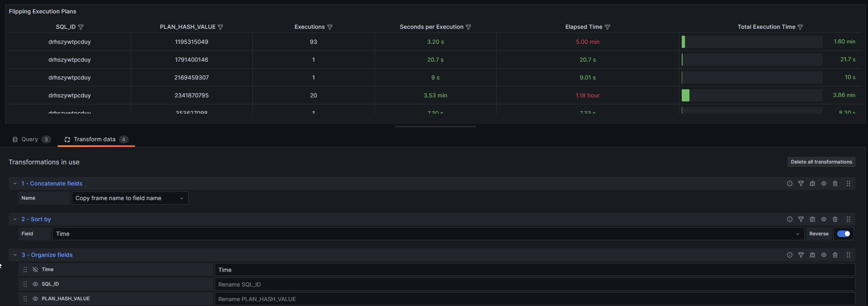Show the hidden Time field
Image resolution: width=868 pixels, height=306 pixels.
pos(35,269)
